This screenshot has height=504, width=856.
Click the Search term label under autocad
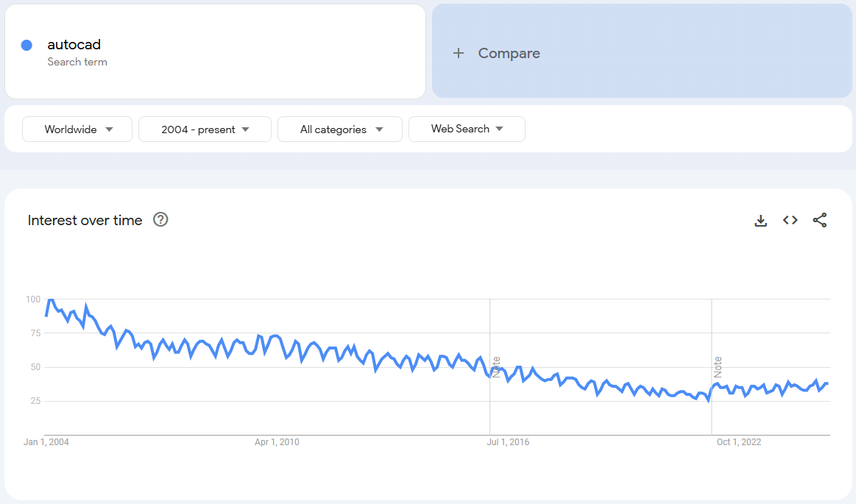click(77, 63)
